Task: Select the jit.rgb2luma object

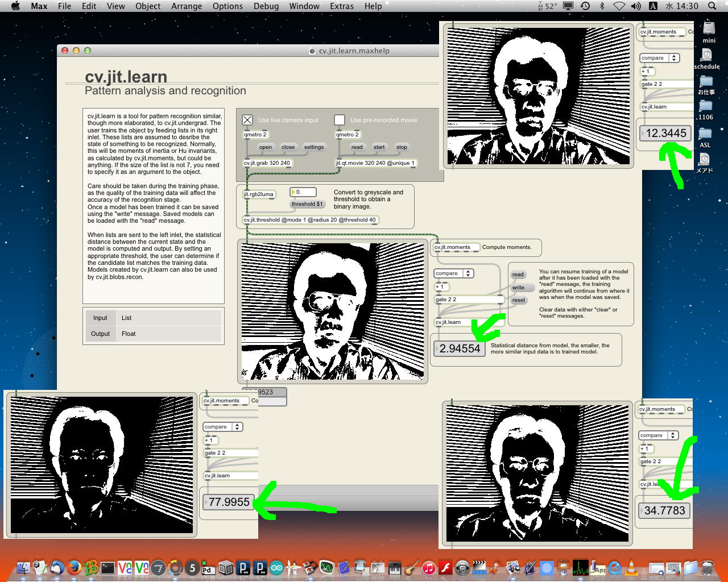Action: pyautogui.click(x=259, y=194)
